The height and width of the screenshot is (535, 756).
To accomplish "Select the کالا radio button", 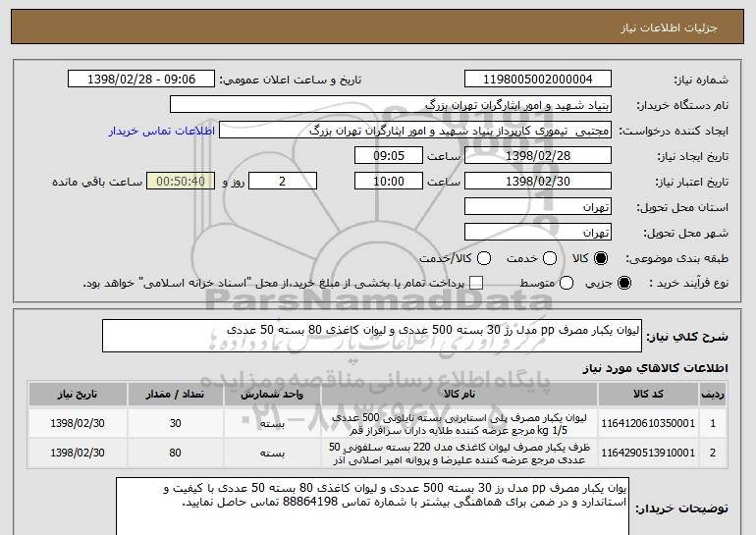I will (x=601, y=259).
